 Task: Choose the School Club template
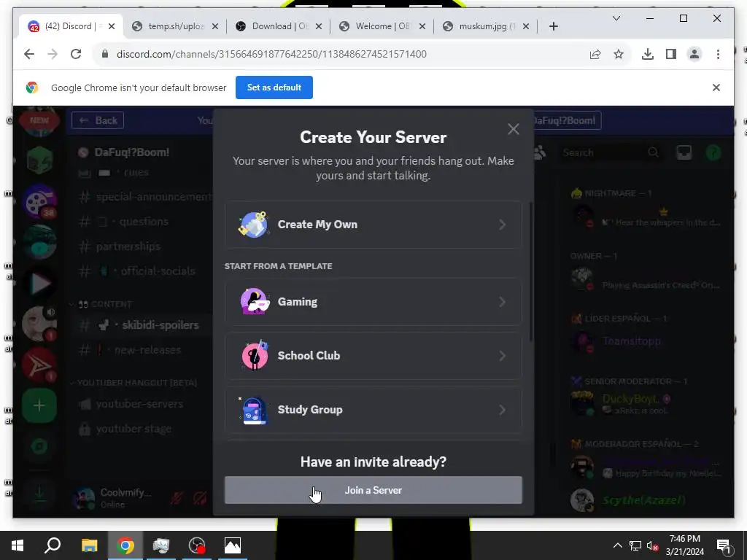tap(373, 356)
